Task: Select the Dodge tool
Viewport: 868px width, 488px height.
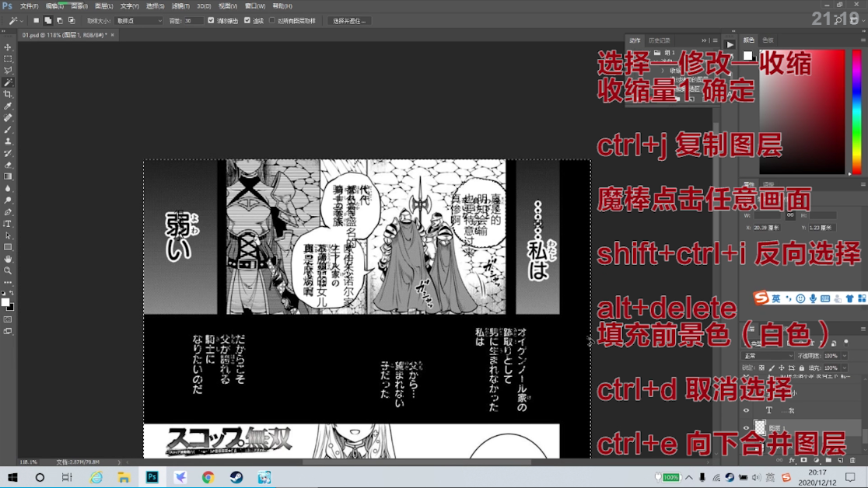Action: (8, 200)
